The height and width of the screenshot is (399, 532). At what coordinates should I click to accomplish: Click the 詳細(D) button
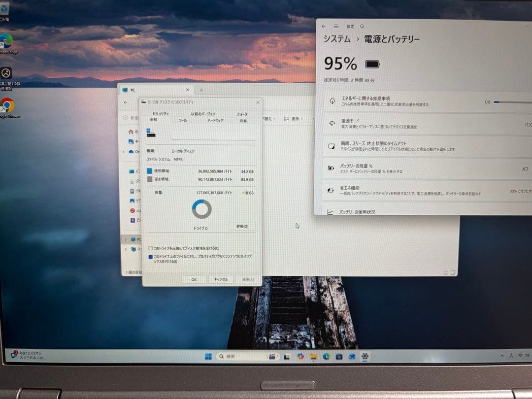click(241, 227)
